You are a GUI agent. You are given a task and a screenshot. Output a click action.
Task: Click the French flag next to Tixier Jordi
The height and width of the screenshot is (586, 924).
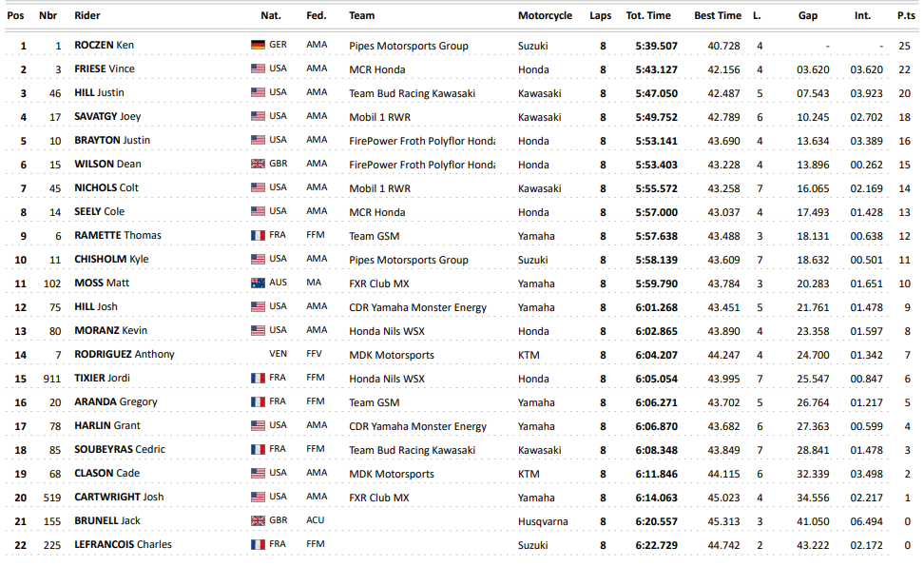tap(258, 378)
